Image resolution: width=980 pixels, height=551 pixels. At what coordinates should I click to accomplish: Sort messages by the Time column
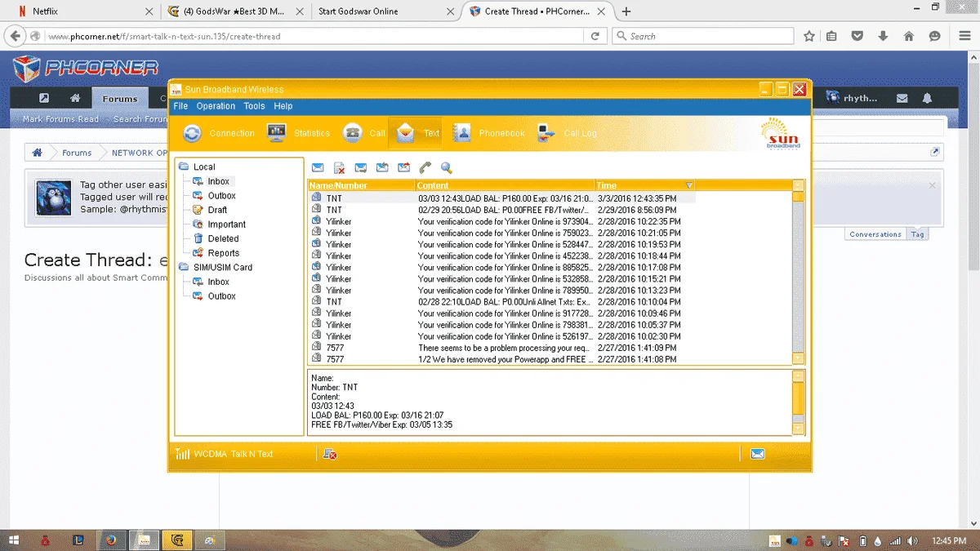644,185
